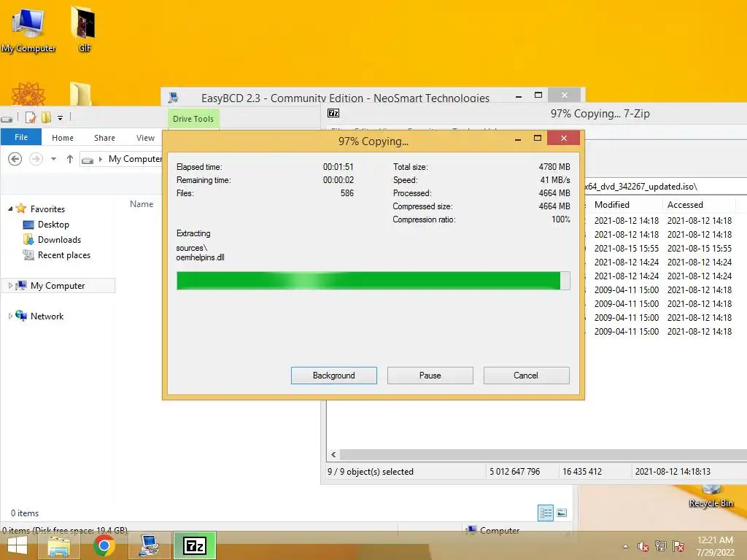The height and width of the screenshot is (560, 747).
Task: Open the taskbar clock showing 12:21 AM
Action: click(715, 546)
